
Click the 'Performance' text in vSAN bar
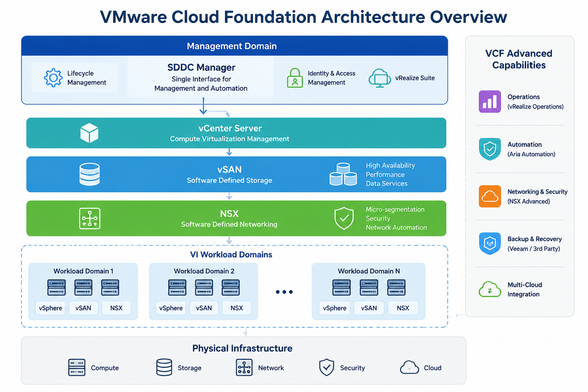tap(385, 175)
